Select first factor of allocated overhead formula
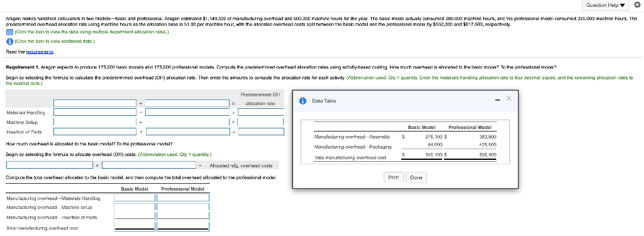 [50, 165]
